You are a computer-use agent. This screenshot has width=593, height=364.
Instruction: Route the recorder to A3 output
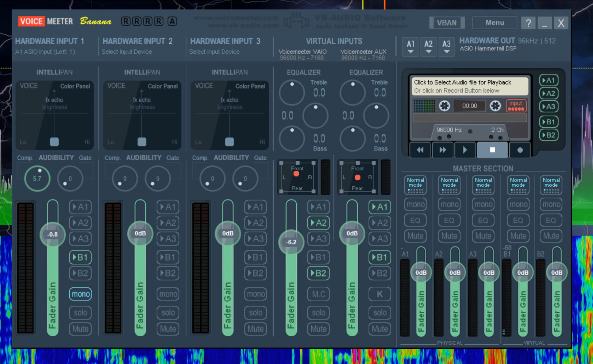(x=548, y=107)
